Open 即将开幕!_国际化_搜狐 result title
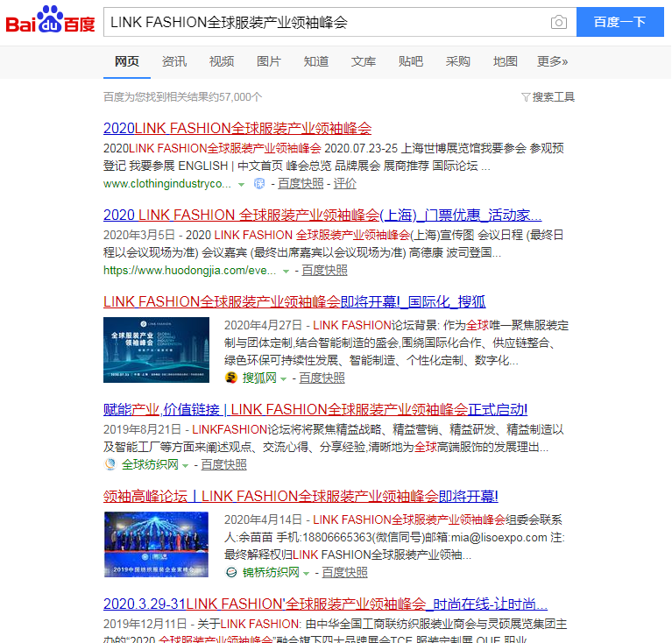 [x=294, y=301]
